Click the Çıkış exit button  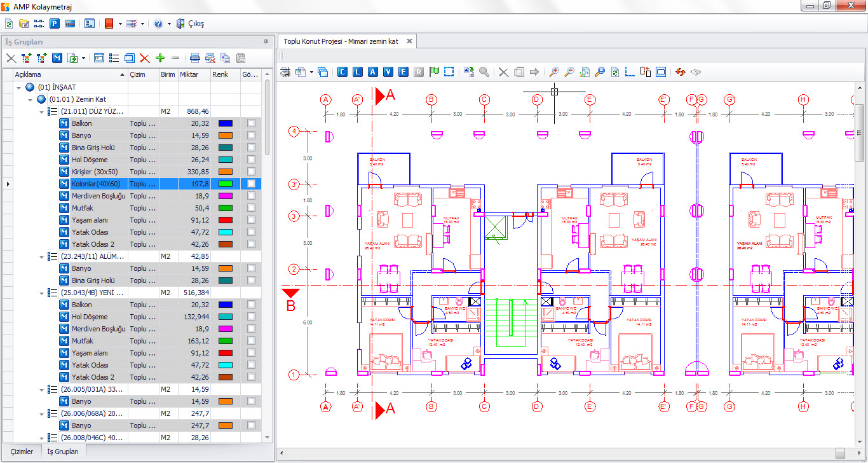191,24
